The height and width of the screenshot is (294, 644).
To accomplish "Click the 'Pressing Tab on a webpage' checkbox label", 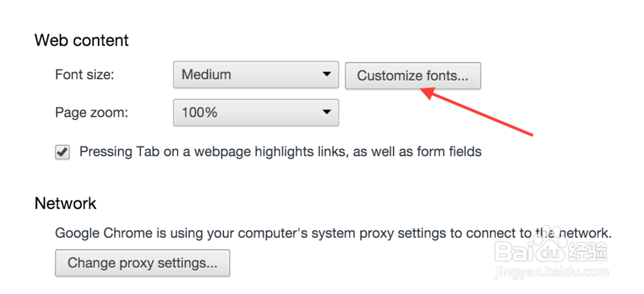I will 280,152.
